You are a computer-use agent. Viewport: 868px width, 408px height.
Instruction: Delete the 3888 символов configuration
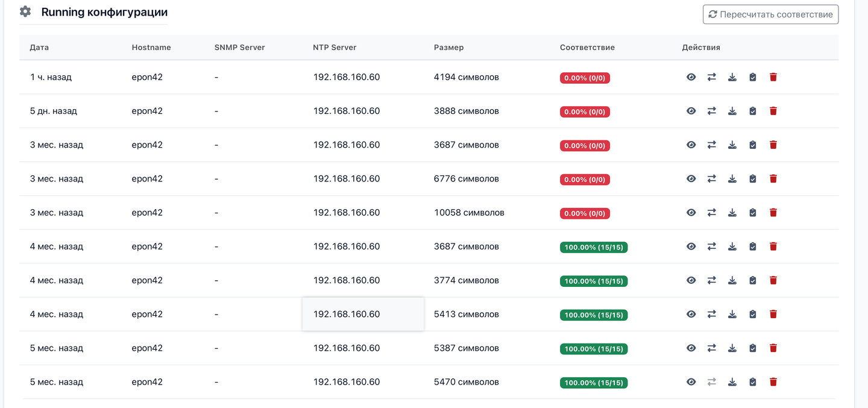(x=773, y=111)
